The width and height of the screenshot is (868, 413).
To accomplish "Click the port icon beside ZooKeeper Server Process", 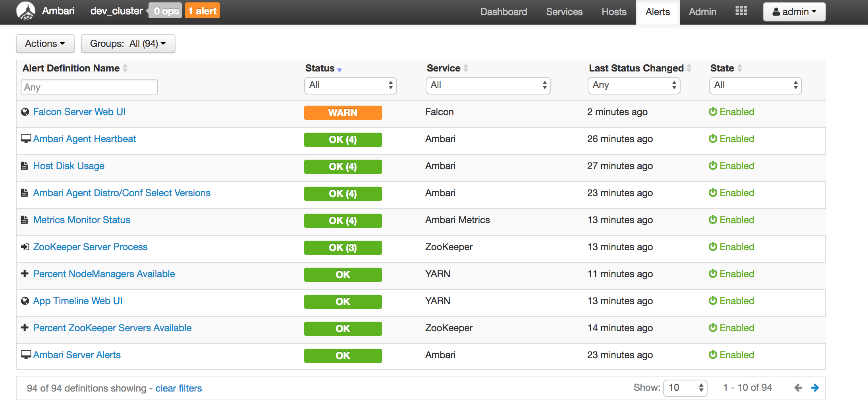I will point(25,247).
